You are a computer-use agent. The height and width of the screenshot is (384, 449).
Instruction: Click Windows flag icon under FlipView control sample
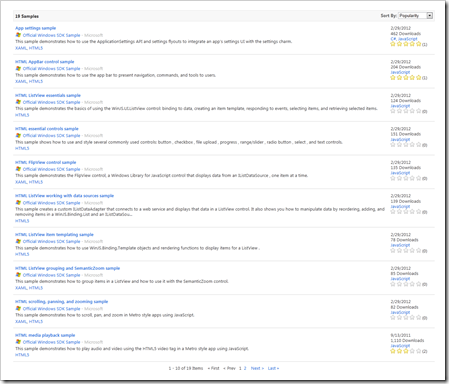click(18, 169)
